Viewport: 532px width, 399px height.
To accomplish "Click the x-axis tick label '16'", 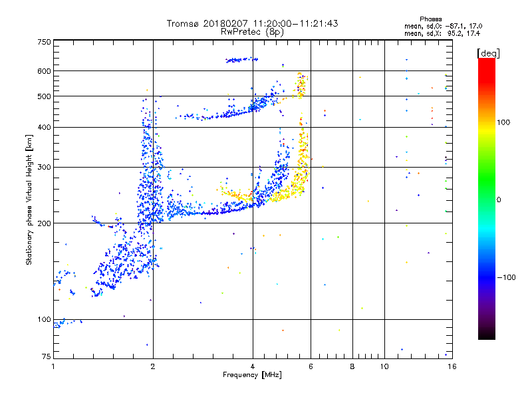I will (x=452, y=366).
